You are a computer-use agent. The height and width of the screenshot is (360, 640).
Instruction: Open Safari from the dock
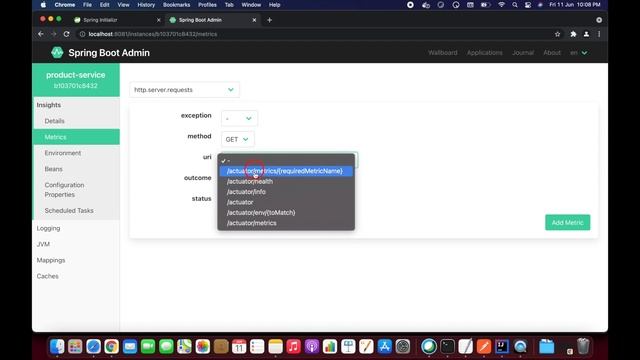pyautogui.click(x=93, y=347)
